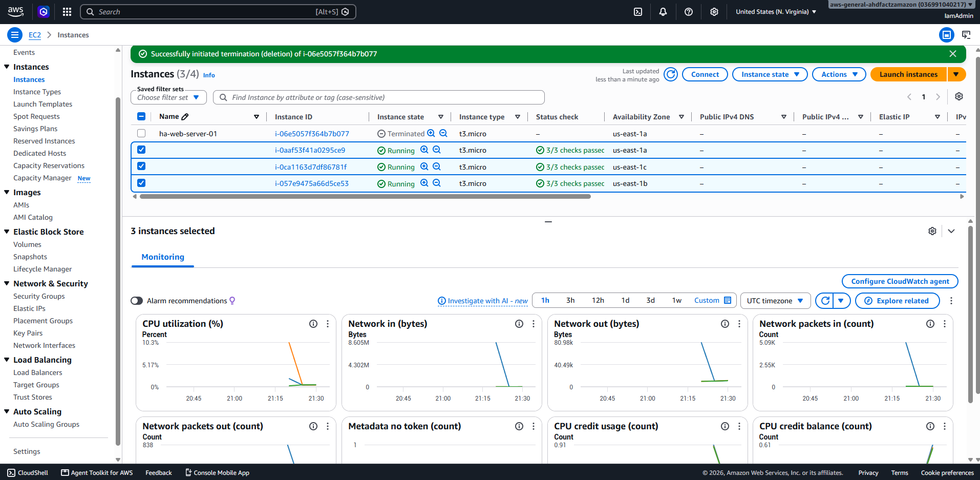Change the UTC timezone dropdown
This screenshot has width=980, height=480.
775,301
